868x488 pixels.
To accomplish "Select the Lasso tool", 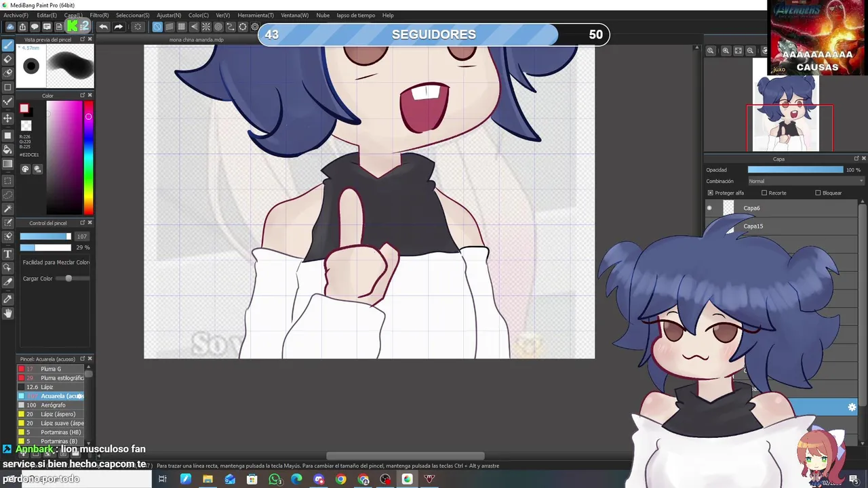I will tap(8, 195).
